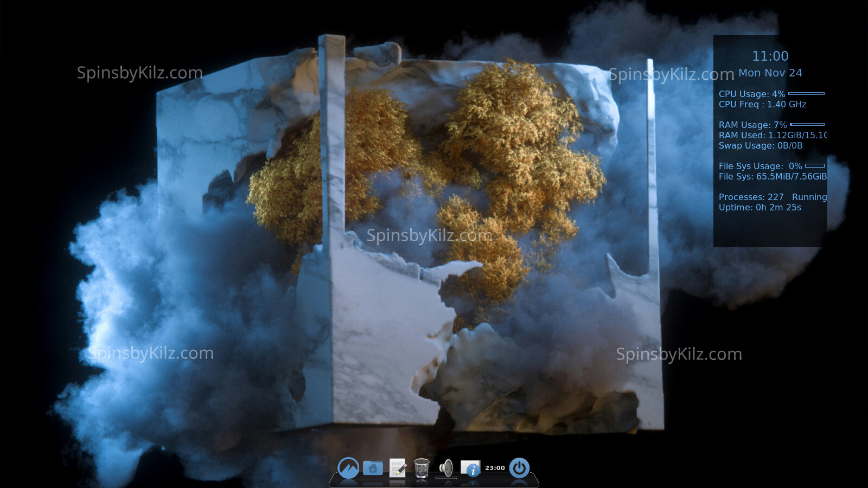Click the 23:00 dock clock
This screenshot has height=488, width=868.
click(x=495, y=467)
